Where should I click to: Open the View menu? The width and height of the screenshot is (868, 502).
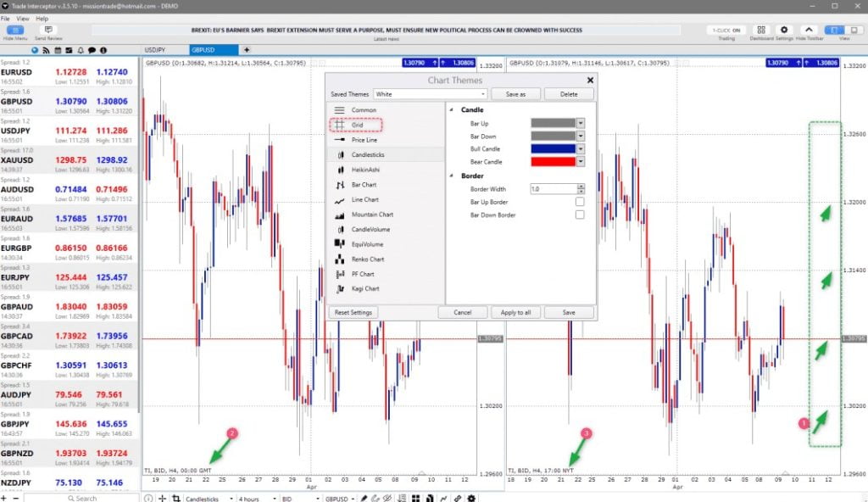22,18
